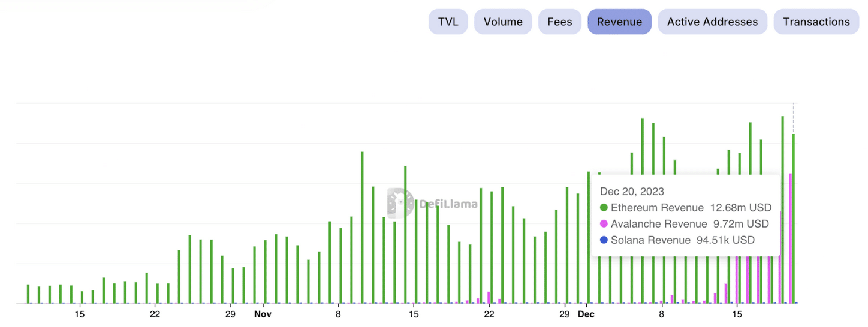
Task: Click the Dec label on x-axis
Action: (x=586, y=314)
